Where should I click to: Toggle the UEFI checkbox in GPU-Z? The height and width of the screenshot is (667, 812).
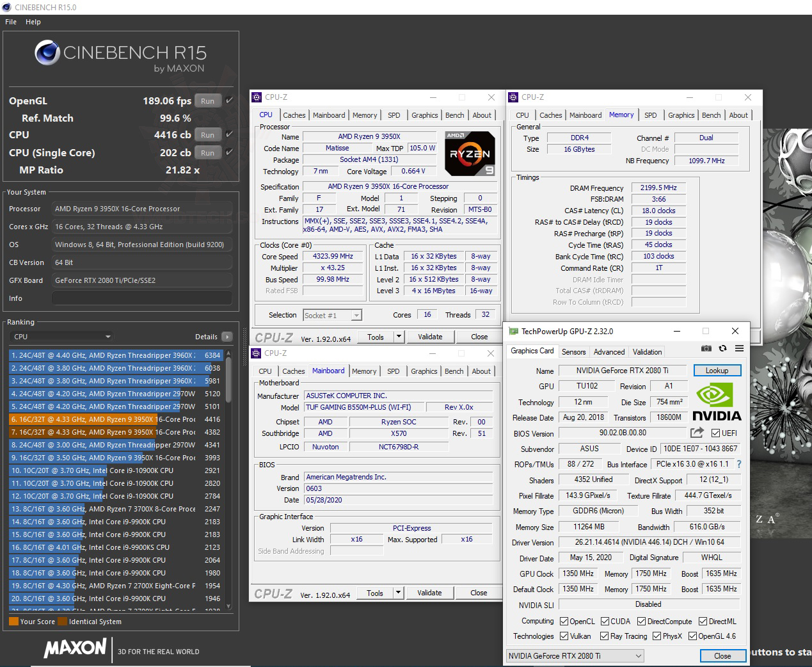(715, 433)
